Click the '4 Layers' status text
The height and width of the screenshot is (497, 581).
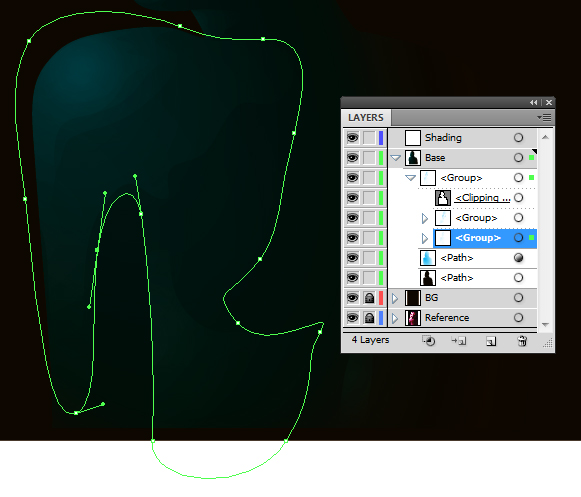[370, 340]
